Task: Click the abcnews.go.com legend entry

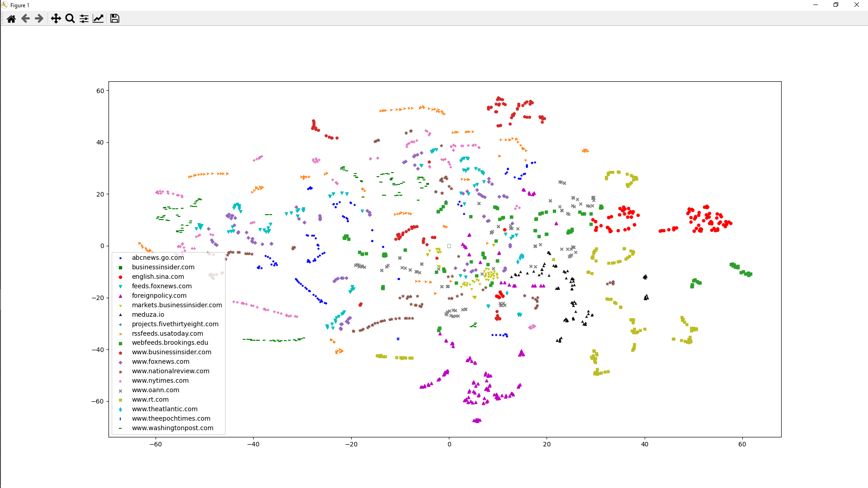Action: (158, 258)
